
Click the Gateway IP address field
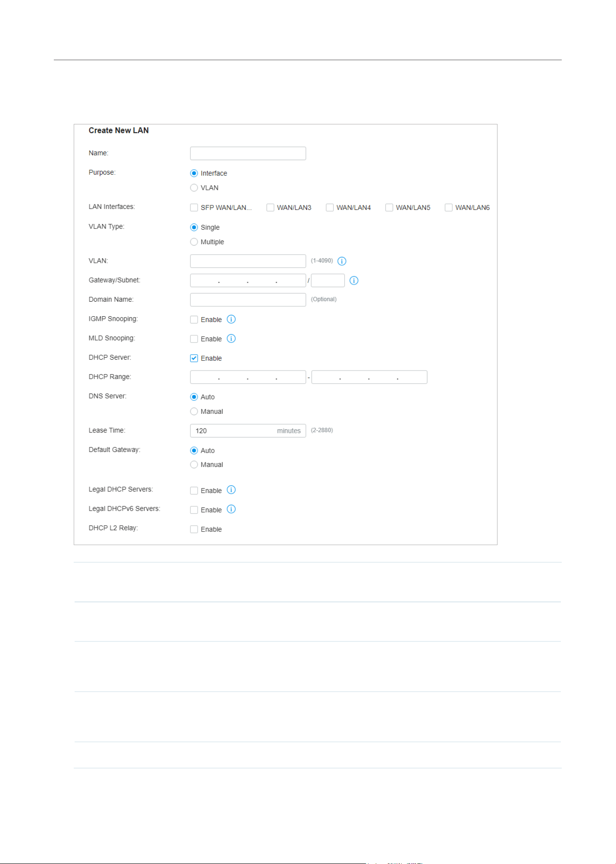pos(248,280)
